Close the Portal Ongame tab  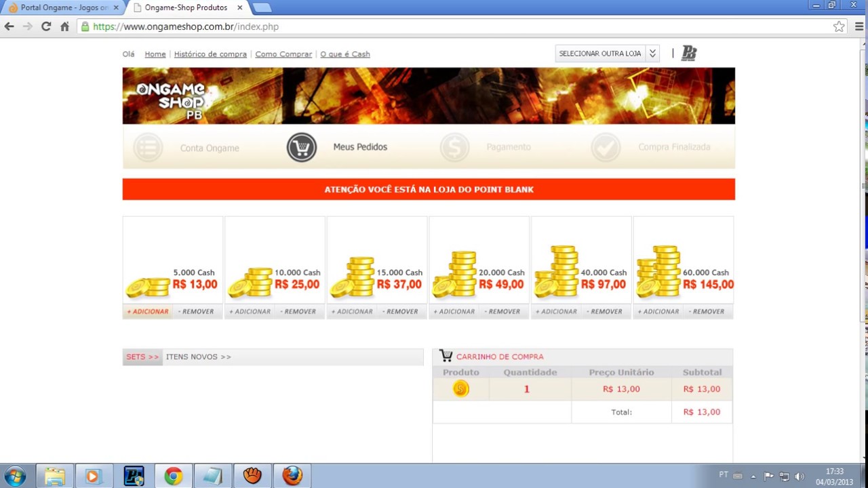point(116,7)
